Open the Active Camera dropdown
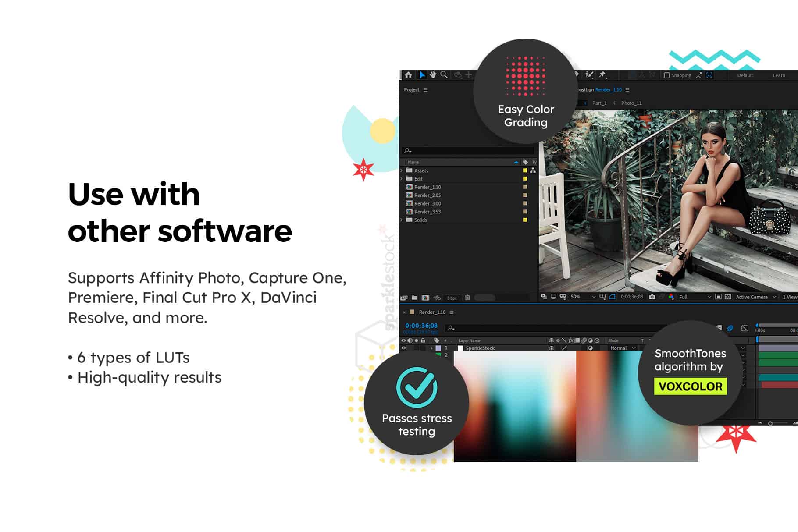Viewport: 798px width, 532px height. [x=756, y=297]
